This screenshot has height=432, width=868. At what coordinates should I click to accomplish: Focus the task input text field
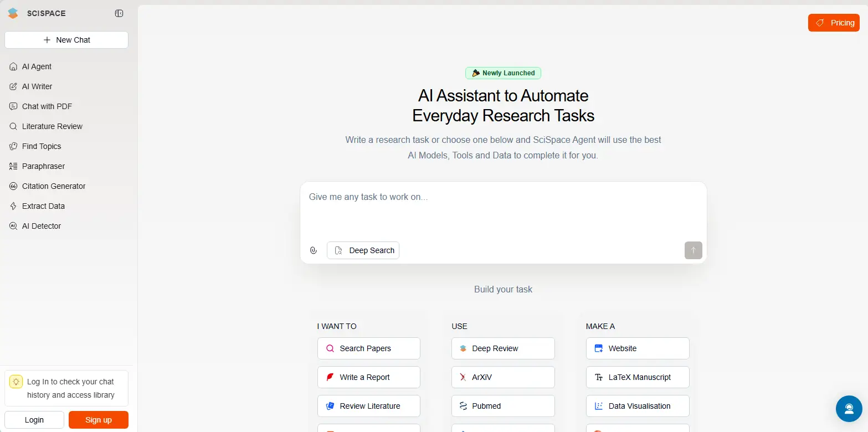(x=503, y=210)
